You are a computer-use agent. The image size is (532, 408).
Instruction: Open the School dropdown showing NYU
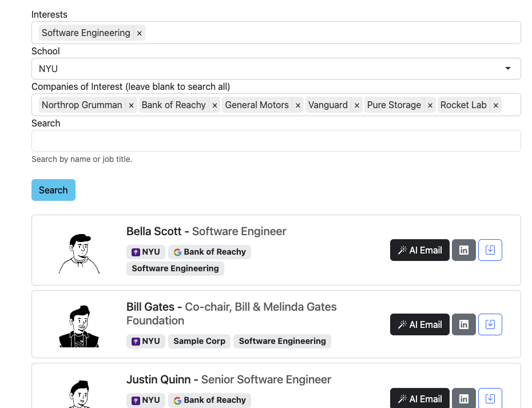pos(276,69)
